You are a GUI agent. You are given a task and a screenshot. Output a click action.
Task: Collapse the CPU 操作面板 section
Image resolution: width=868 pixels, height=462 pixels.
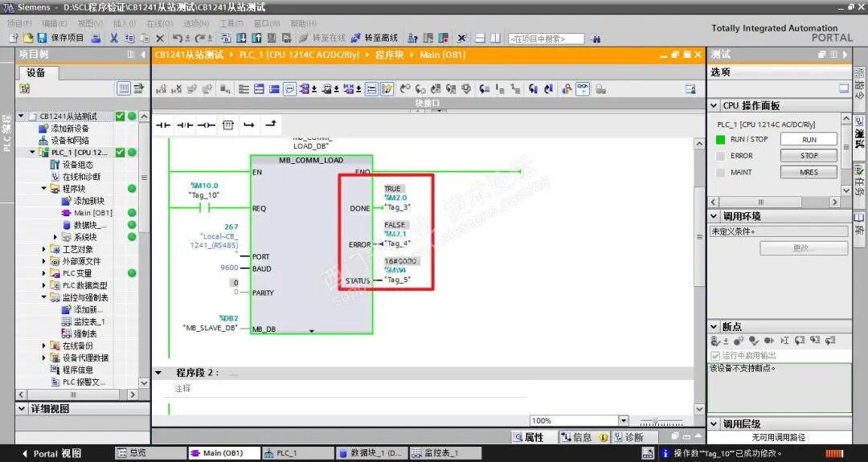click(x=714, y=106)
